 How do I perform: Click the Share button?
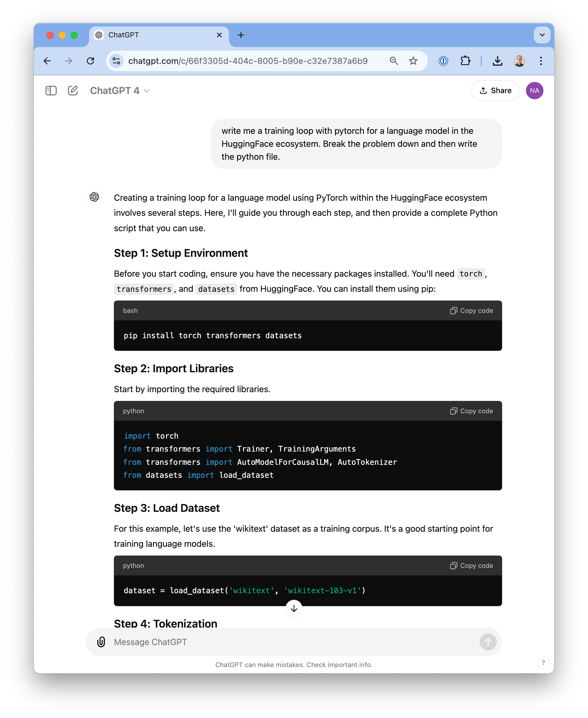point(495,90)
